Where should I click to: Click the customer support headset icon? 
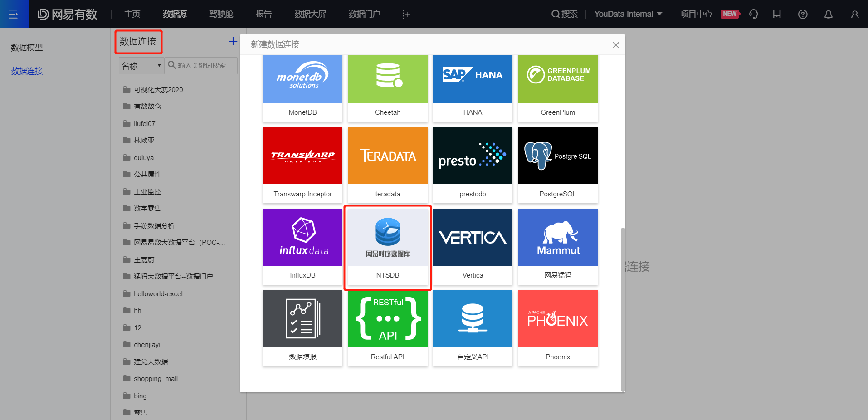point(754,14)
